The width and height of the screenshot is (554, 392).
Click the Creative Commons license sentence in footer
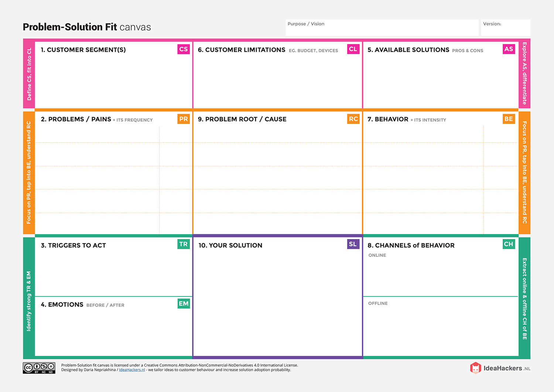coord(179,365)
